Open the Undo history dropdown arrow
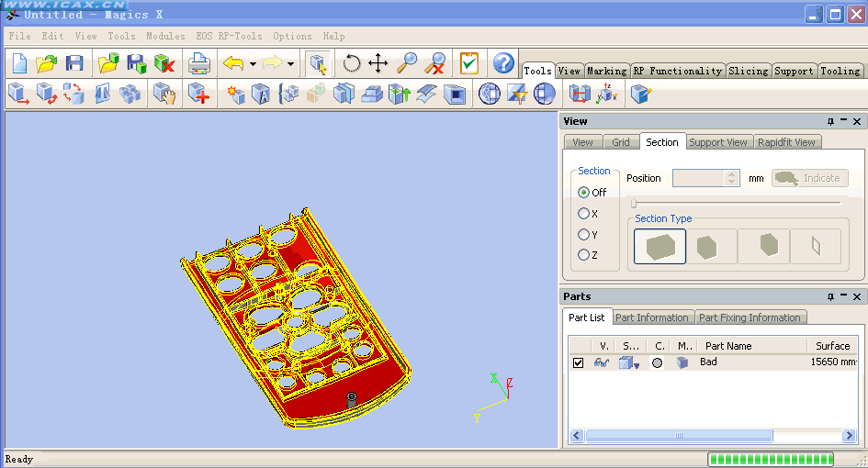Image resolution: width=868 pixels, height=468 pixels. pyautogui.click(x=253, y=64)
